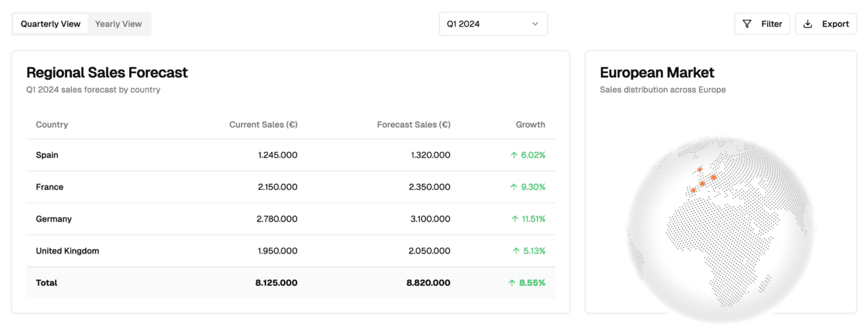The image size is (868, 330).
Task: Select the Germany table row
Action: (290, 219)
